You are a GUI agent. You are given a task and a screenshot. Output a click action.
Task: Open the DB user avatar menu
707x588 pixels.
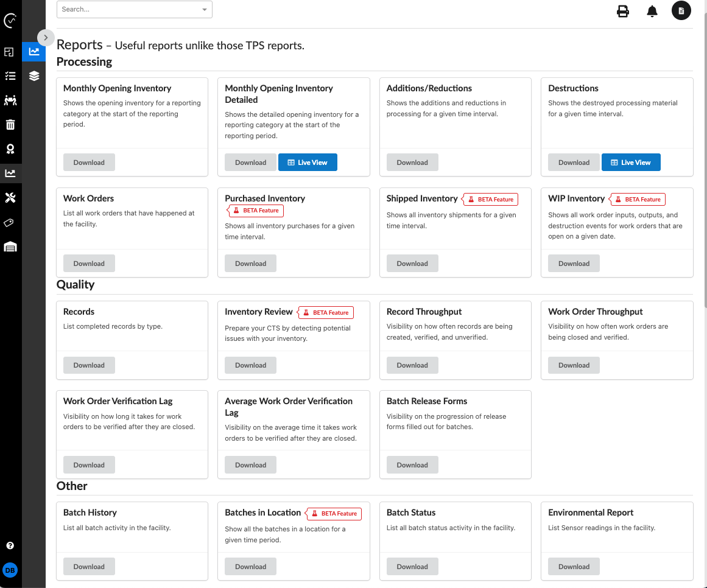coord(10,570)
